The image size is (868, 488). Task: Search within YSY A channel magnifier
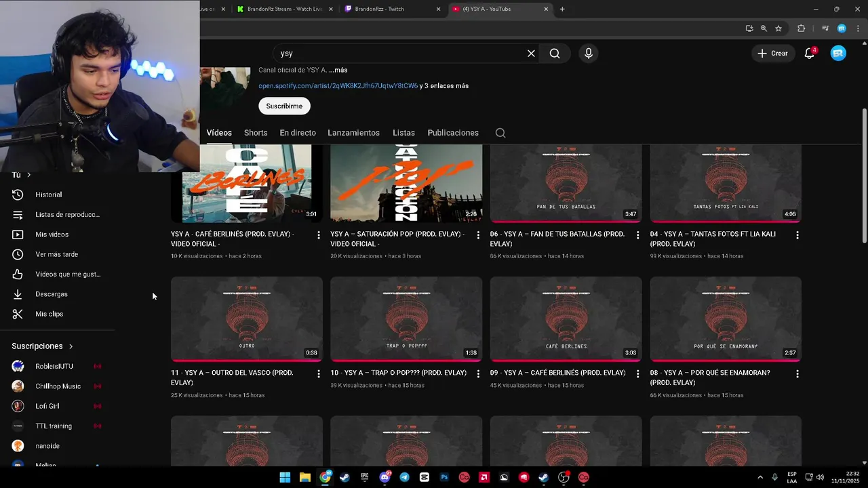[x=500, y=133]
